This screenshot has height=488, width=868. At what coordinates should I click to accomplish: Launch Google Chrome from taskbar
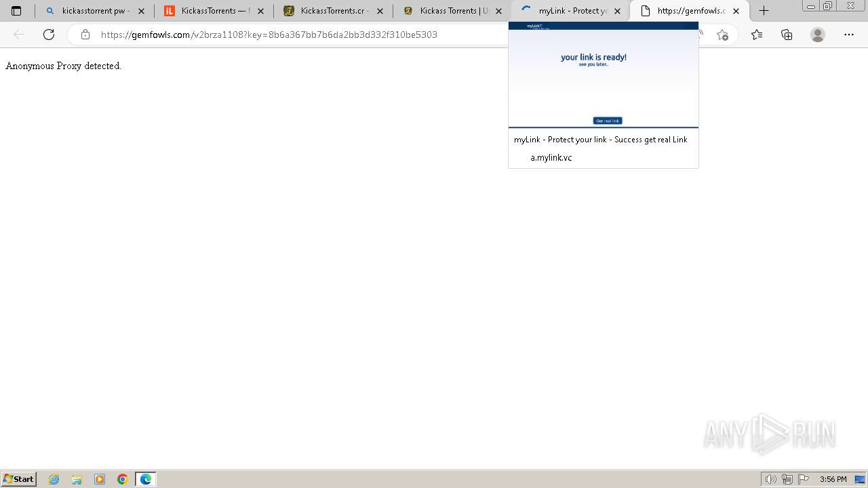point(123,479)
